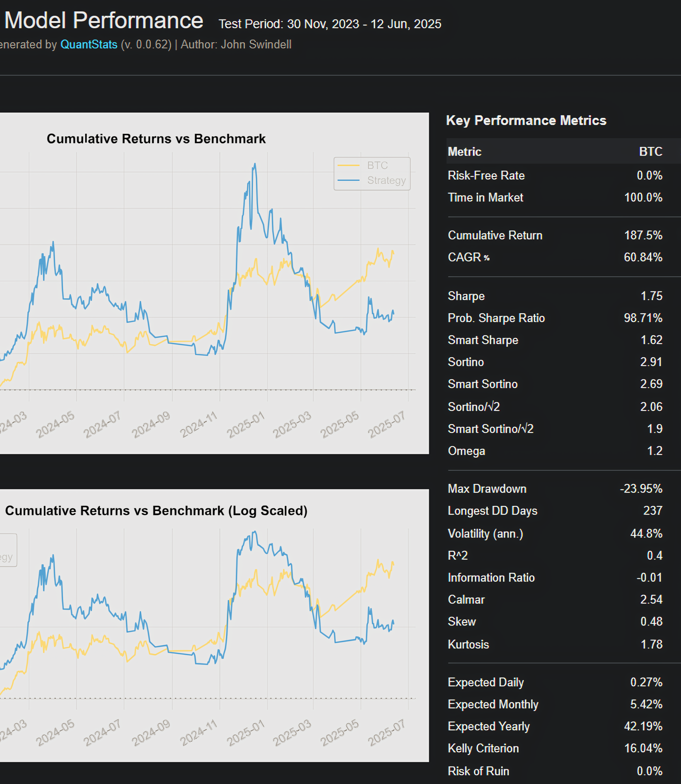Click the 2025-01 axis label in top chart
Viewport: 681px width, 784px height.
(x=245, y=424)
